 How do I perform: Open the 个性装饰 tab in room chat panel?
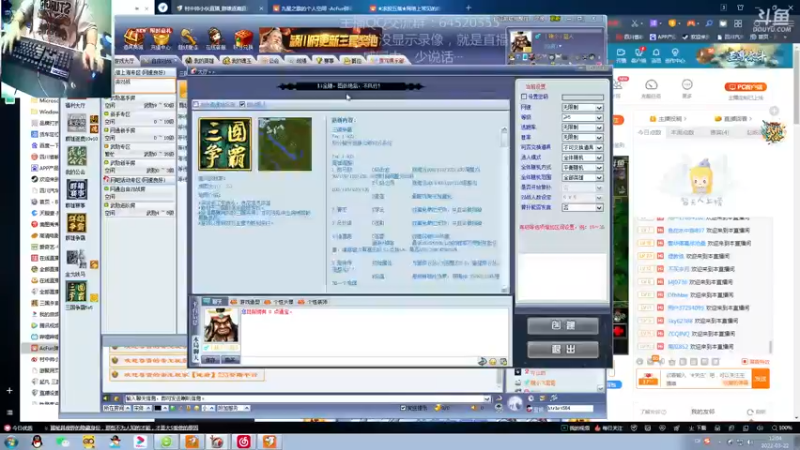[313, 302]
